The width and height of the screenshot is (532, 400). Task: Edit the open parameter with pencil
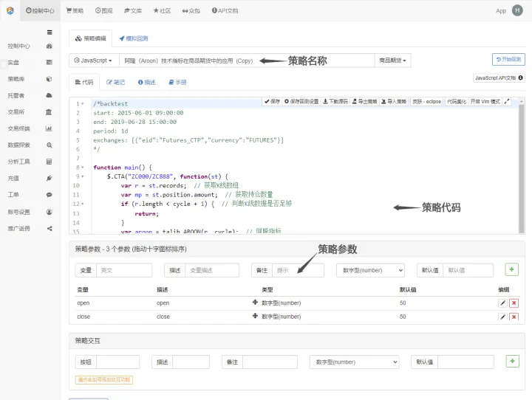(x=503, y=303)
